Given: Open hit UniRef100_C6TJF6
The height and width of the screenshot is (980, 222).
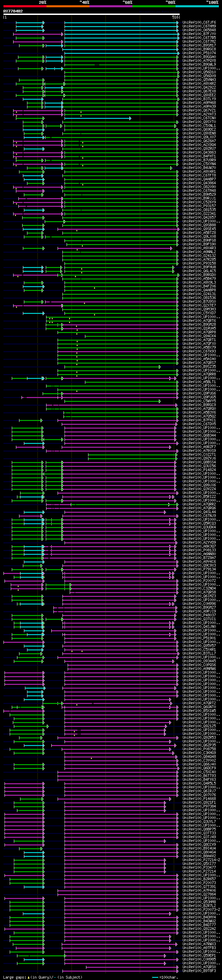Looking at the screenshot, I should (x=199, y=23).
